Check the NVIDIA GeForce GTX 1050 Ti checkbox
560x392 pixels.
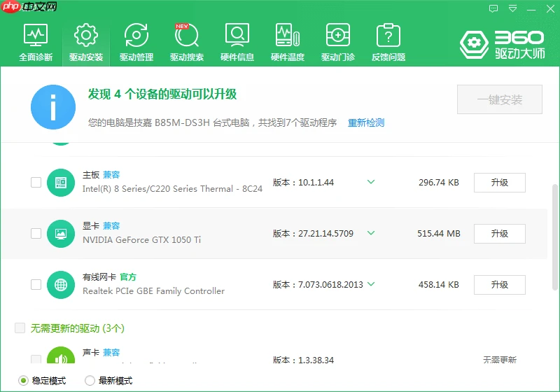(x=36, y=234)
